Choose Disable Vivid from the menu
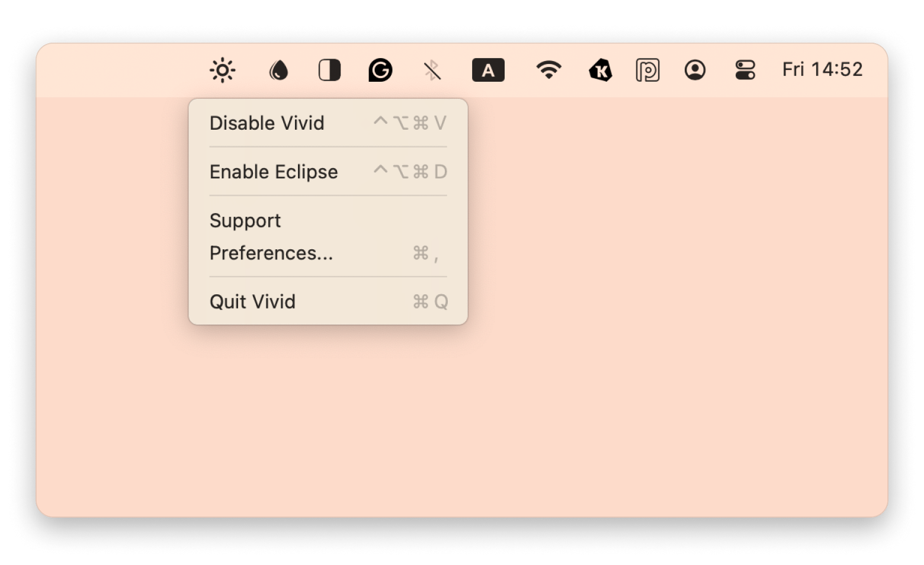 (x=267, y=123)
